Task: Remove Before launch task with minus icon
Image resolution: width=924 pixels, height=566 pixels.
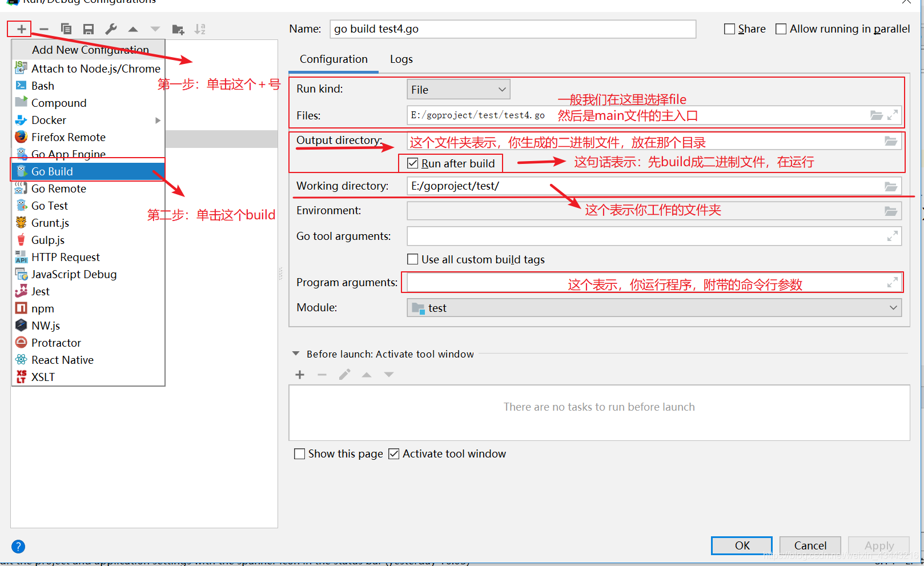Action: pyautogui.click(x=322, y=375)
